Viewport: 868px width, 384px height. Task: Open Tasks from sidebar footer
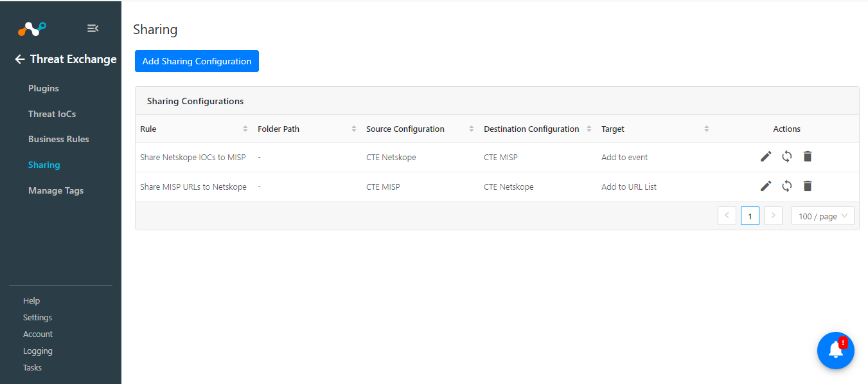point(32,367)
